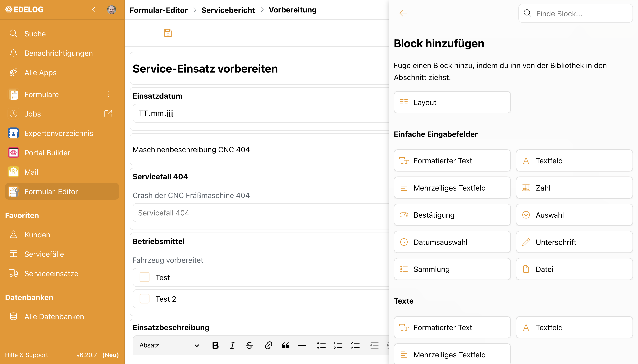Select the Layout block

[x=452, y=102]
